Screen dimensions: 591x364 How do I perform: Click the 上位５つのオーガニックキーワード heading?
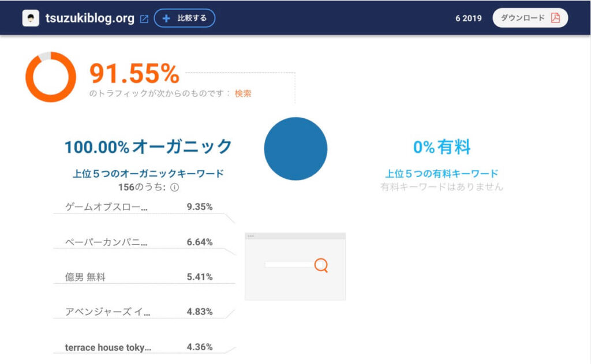[x=148, y=174]
